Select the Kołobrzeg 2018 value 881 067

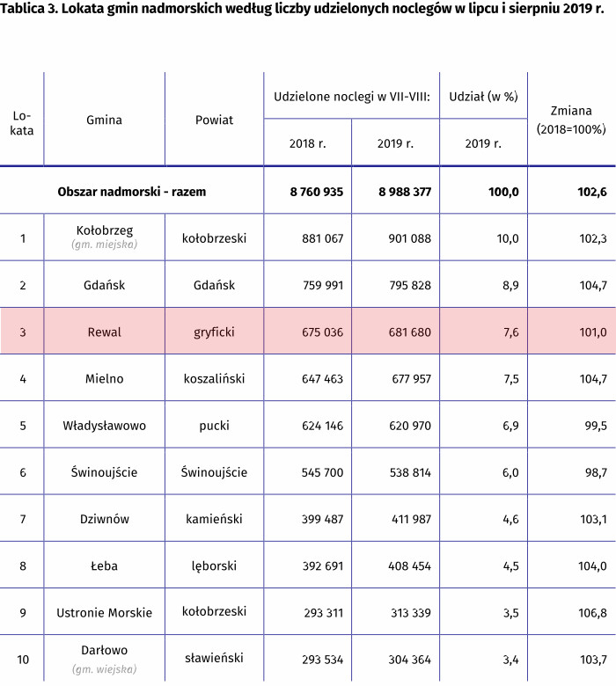(x=322, y=238)
